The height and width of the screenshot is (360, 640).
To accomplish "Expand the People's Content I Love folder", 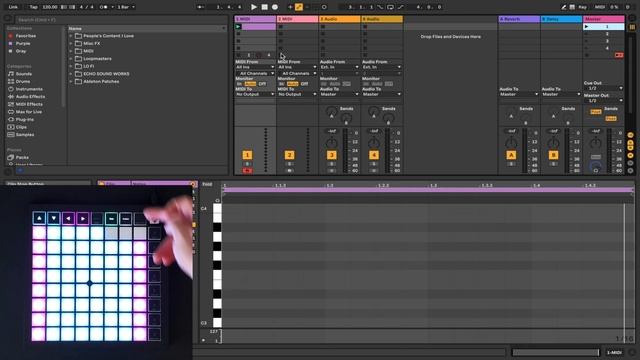I will (71, 36).
